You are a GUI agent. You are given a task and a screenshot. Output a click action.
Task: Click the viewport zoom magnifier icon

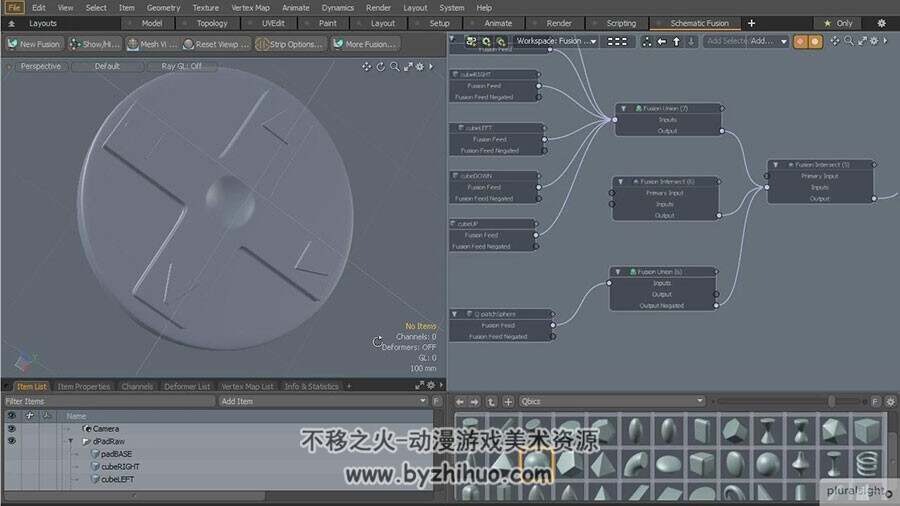394,67
